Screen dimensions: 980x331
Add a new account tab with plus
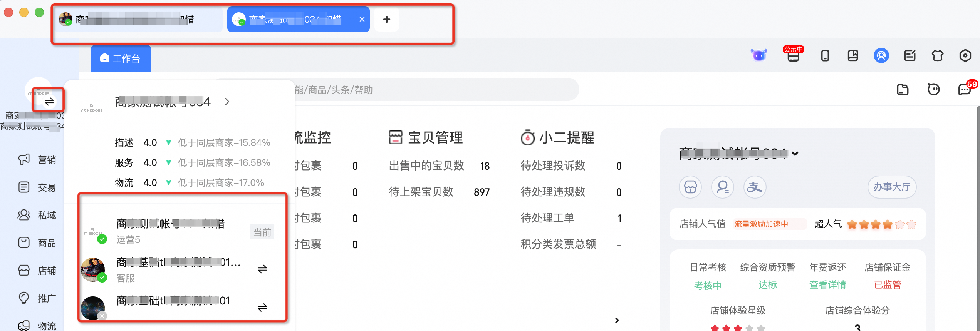coord(387,19)
